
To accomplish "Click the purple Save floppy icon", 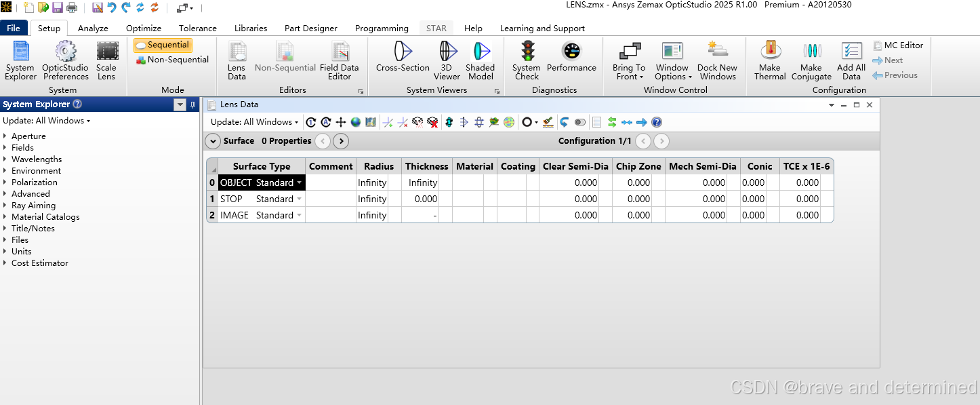I will (x=57, y=7).
